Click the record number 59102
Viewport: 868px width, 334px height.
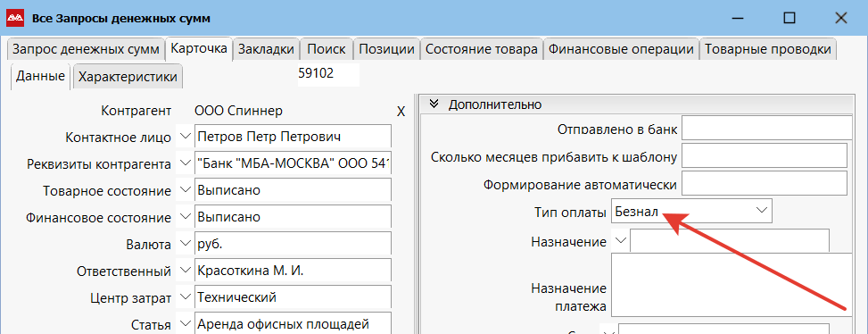(x=316, y=72)
